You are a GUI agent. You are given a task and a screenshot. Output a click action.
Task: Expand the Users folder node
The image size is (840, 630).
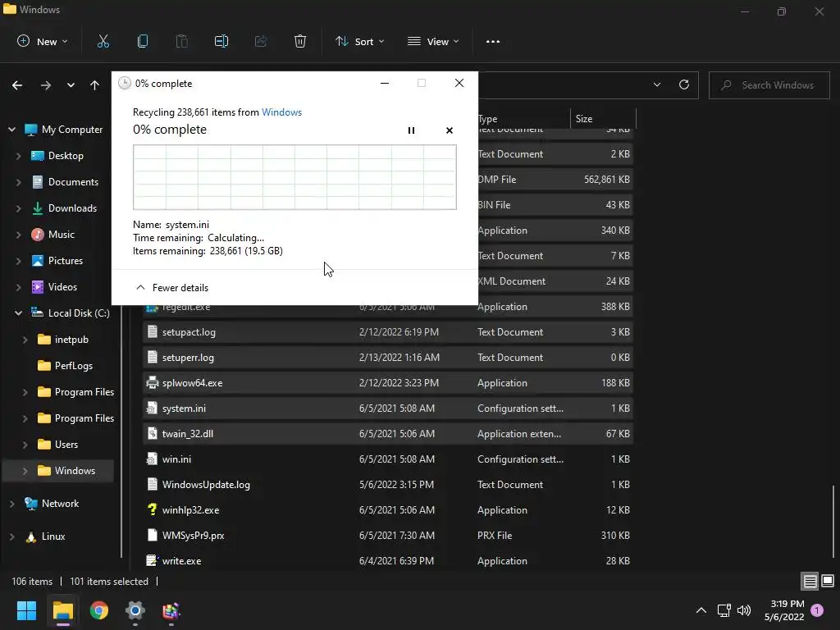pos(25,445)
